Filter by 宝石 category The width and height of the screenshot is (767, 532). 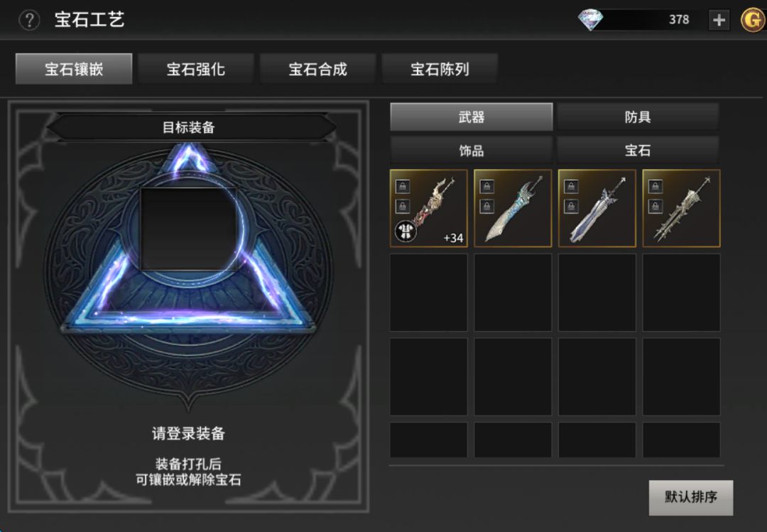(x=637, y=151)
